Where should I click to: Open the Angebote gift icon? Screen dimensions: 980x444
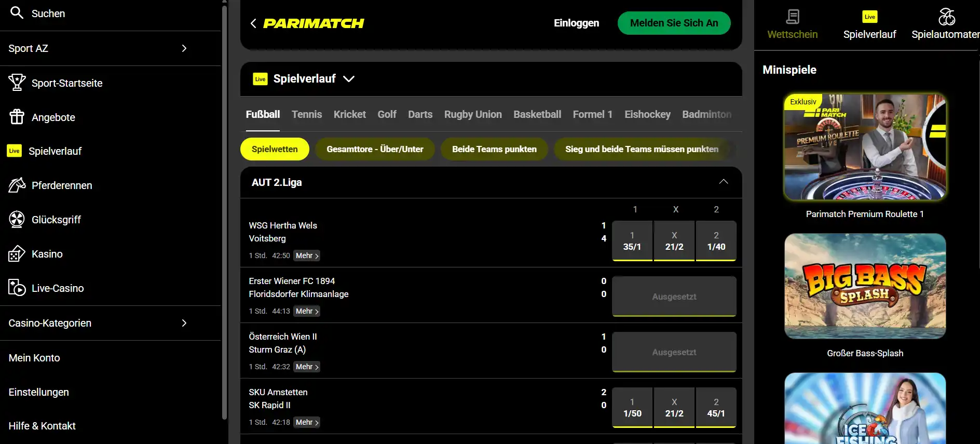(x=17, y=117)
